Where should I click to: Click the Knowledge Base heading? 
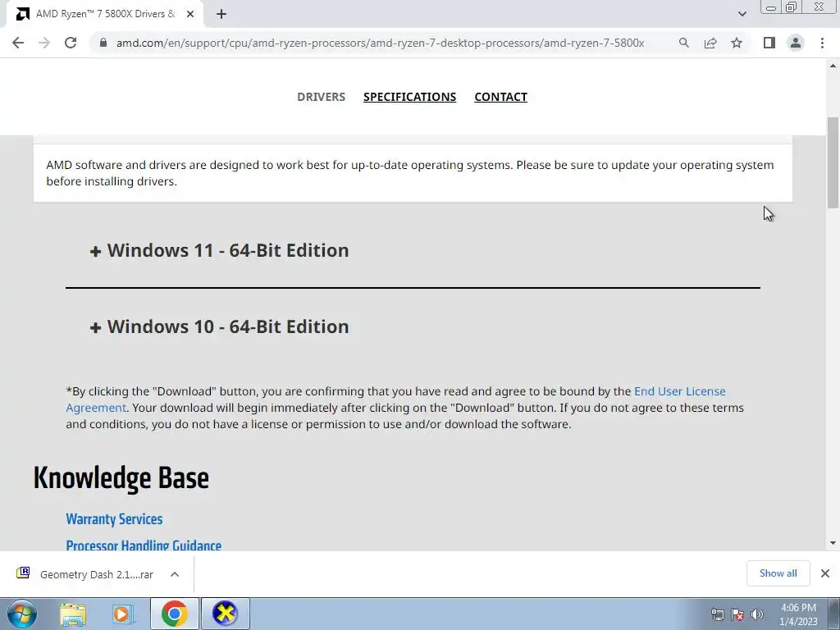coord(121,478)
